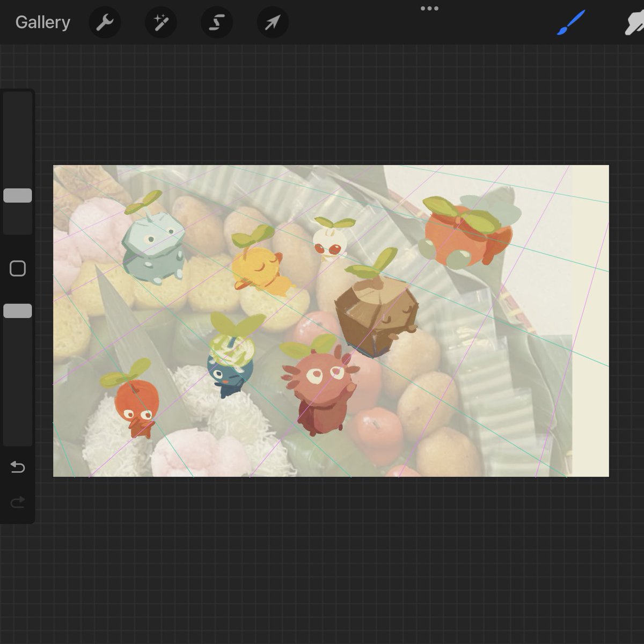Select the Smudge finger tool

pos(634,23)
